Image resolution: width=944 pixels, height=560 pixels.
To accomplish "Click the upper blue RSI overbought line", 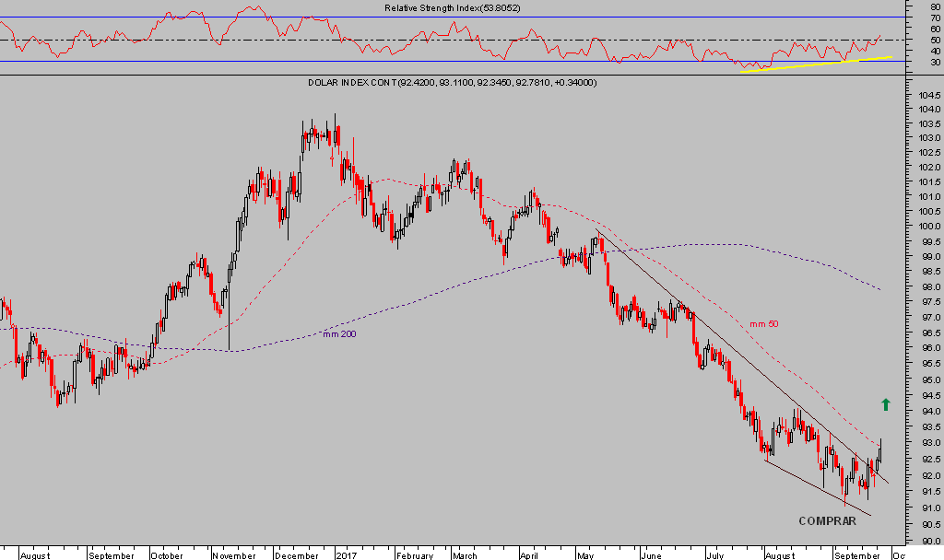I will click(461, 17).
